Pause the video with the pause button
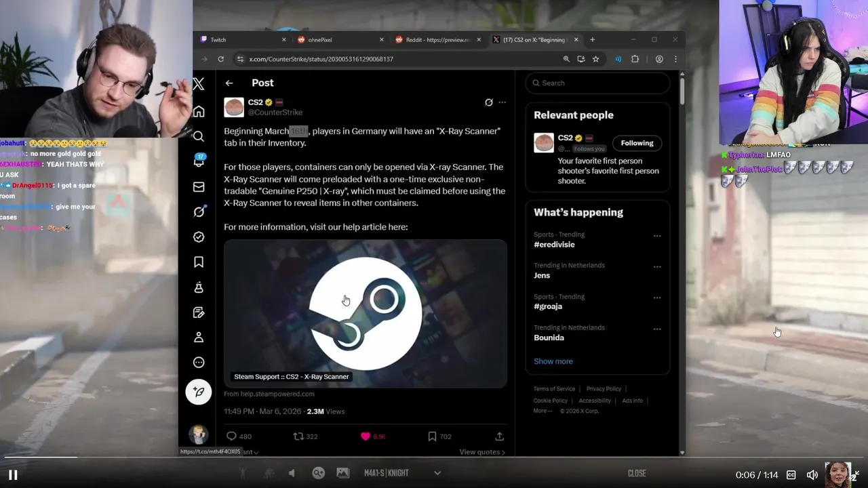868x488 pixels. pos(13,475)
